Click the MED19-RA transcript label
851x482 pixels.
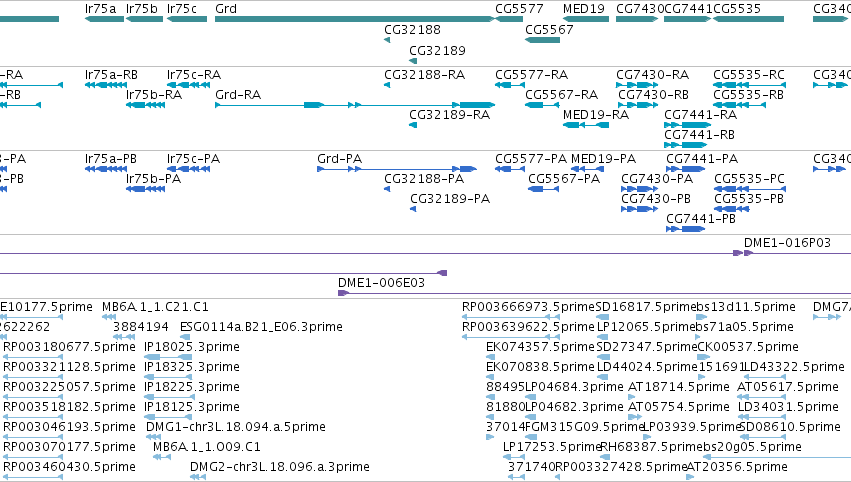coord(596,115)
